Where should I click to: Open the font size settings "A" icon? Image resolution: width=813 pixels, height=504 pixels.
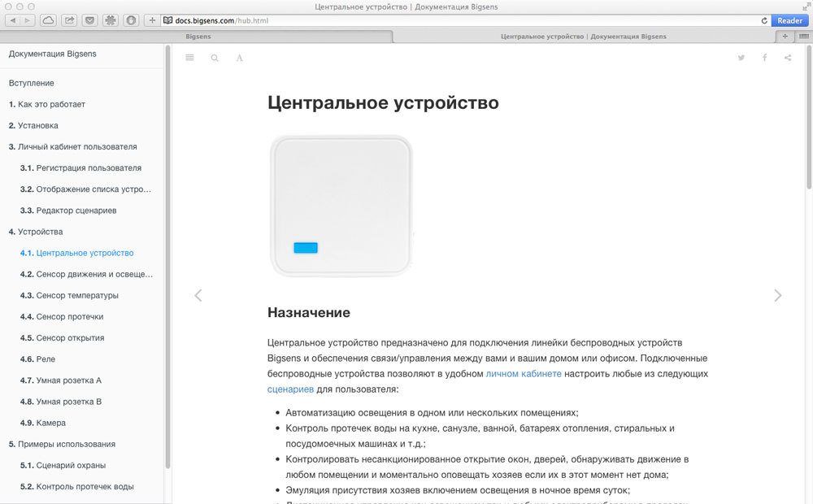[x=239, y=58]
